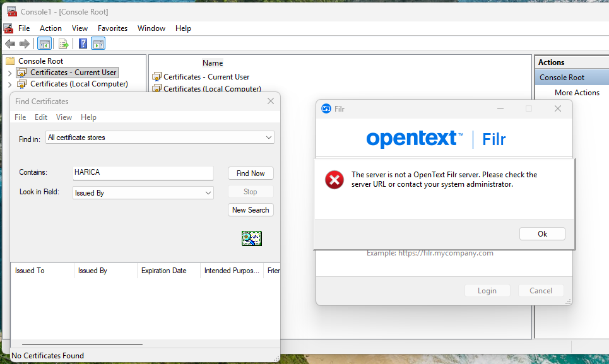Open the MMC Help menu

(183, 28)
